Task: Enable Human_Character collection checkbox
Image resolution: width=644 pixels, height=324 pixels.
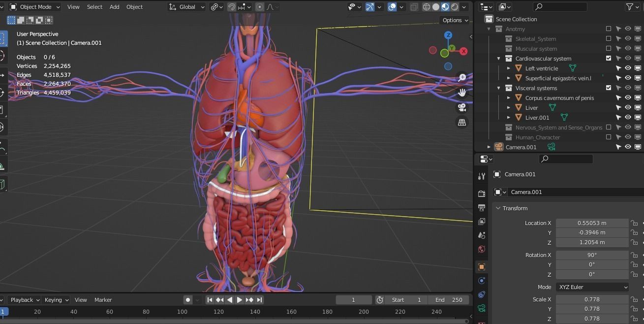Action: [x=609, y=137]
